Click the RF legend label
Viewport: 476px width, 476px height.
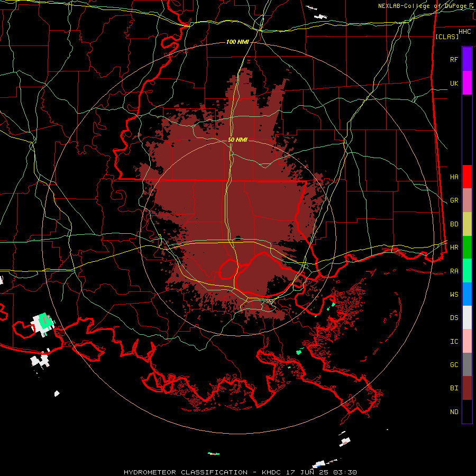click(454, 59)
